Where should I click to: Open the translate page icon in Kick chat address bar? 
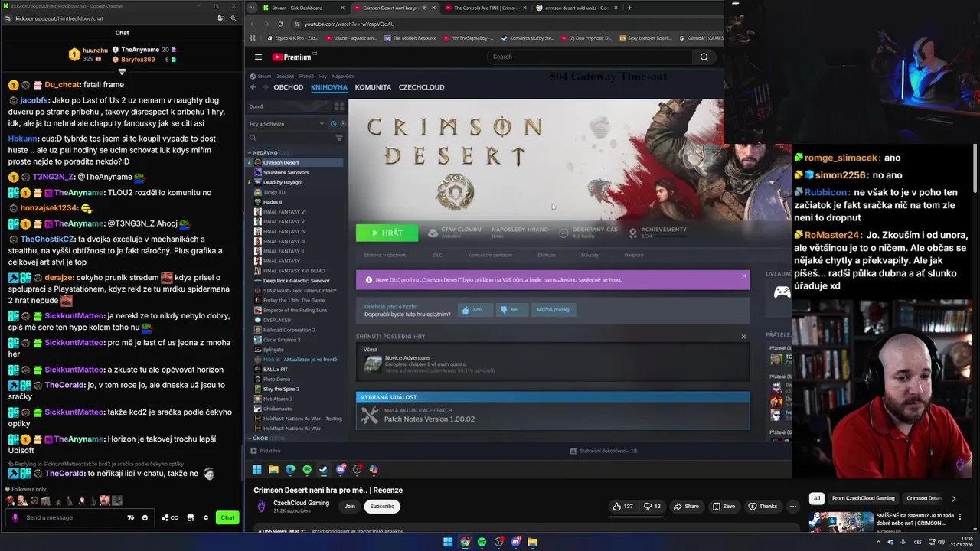[221, 18]
